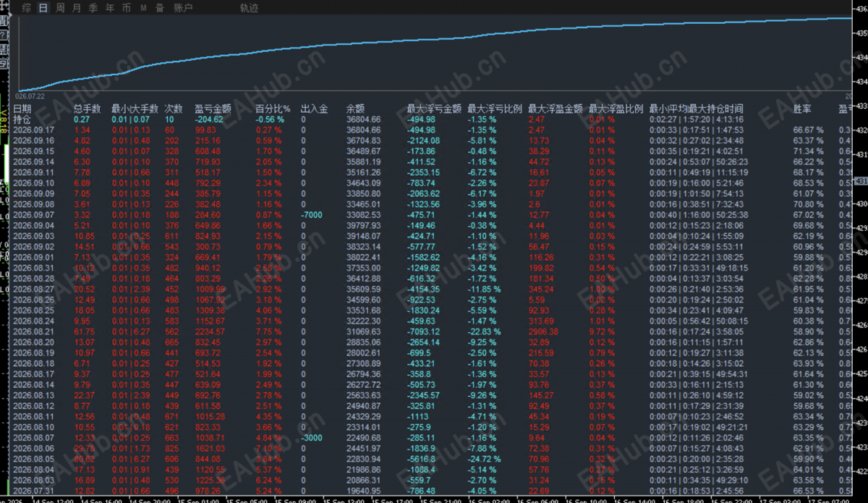
Task: Select the 2026.08.21 row
Action: pos(434,331)
